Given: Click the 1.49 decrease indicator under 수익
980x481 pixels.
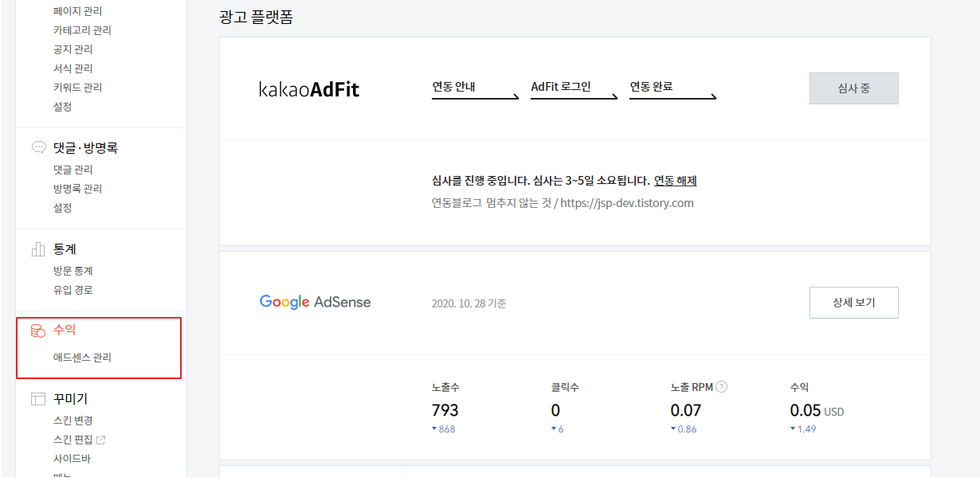Looking at the screenshot, I should 803,429.
